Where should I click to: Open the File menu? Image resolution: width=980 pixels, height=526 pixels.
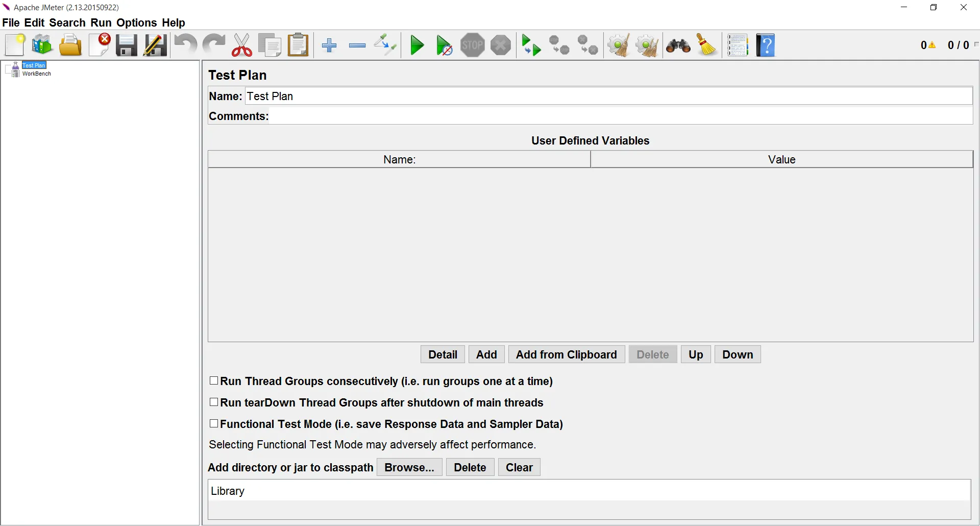pos(11,23)
